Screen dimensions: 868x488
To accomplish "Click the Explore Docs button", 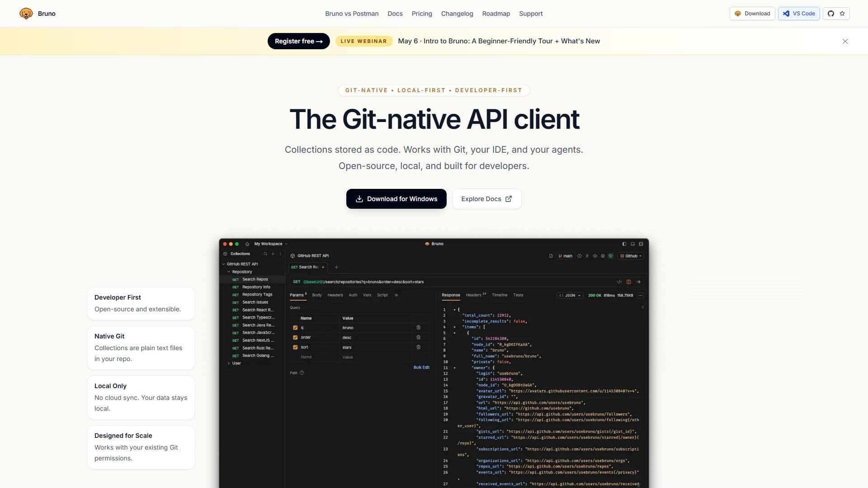I will click(x=486, y=199).
